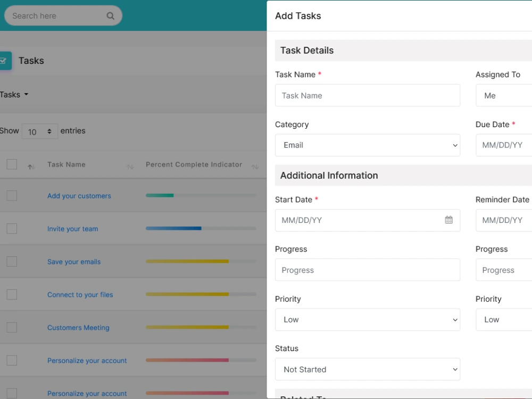Open the right-side Priority Low dropdown

pos(504,320)
